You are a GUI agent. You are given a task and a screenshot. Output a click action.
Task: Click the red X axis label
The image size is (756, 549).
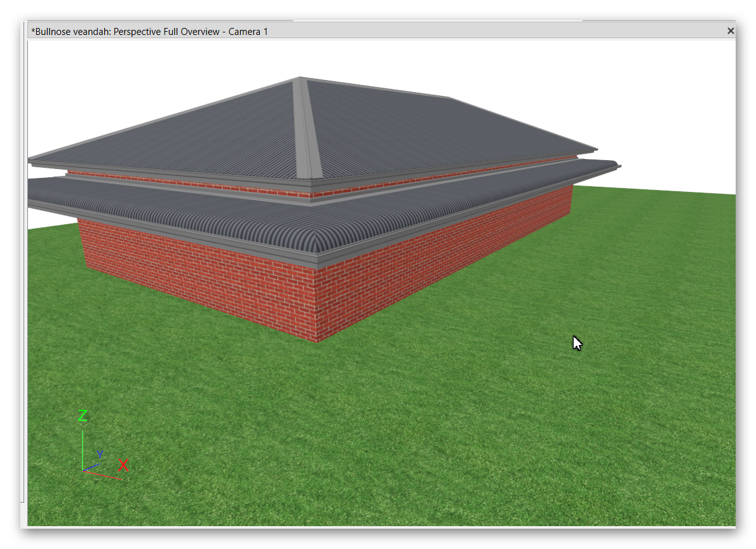[x=123, y=466]
